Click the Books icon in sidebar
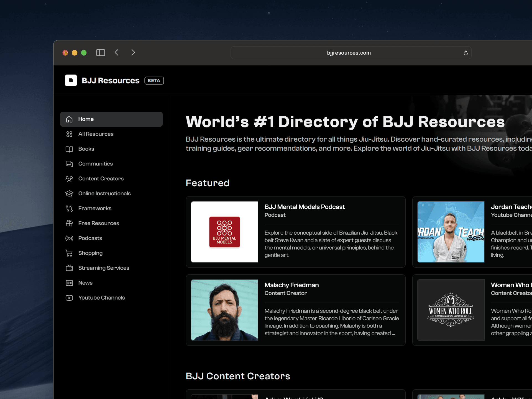Image resolution: width=532 pixels, height=399 pixels. (x=69, y=149)
